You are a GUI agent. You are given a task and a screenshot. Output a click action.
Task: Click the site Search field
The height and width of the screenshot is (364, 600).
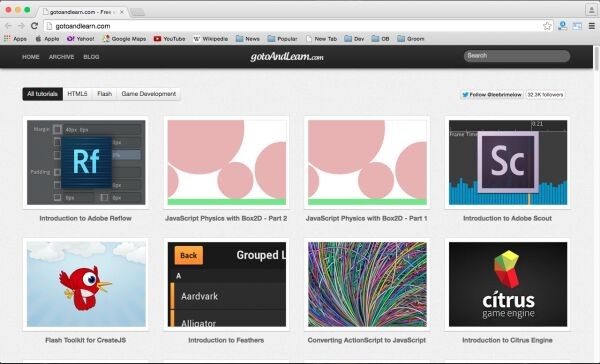[x=517, y=56]
